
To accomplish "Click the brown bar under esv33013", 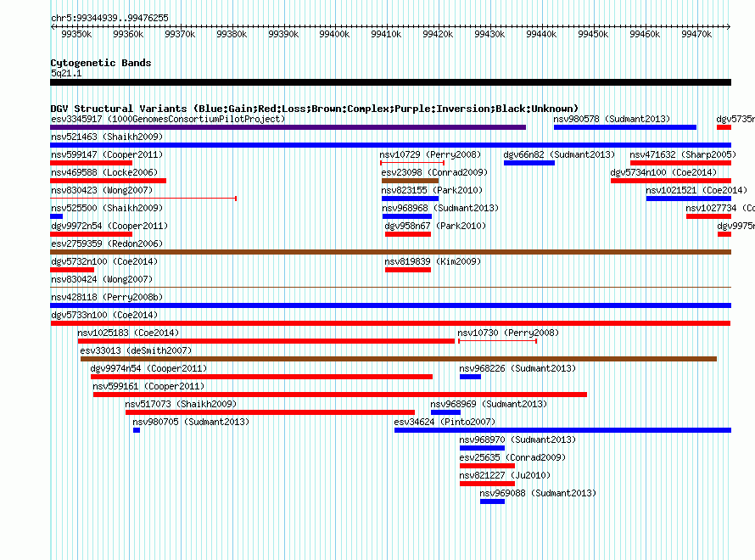I will [x=399, y=359].
